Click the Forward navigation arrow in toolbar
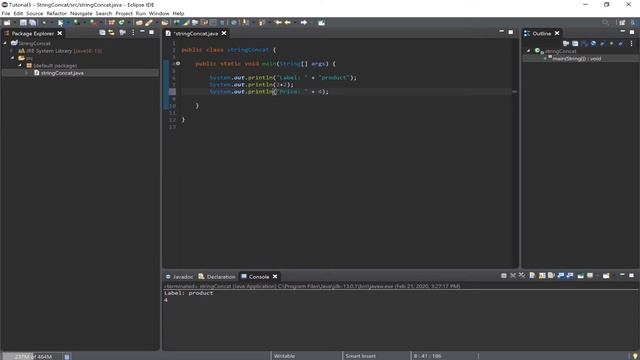640x360 pixels. (x=304, y=23)
